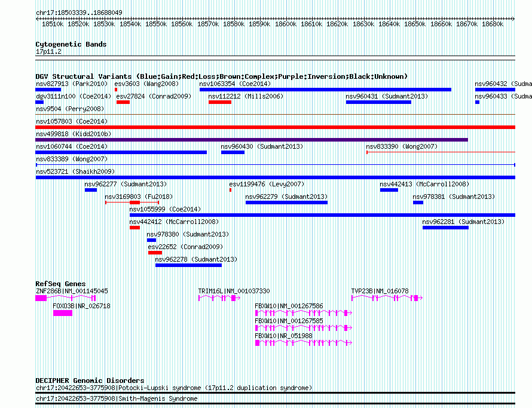This screenshot has width=532, height=408.
Task: Click the long red nsv1057803 loss bar
Action: (x=275, y=127)
